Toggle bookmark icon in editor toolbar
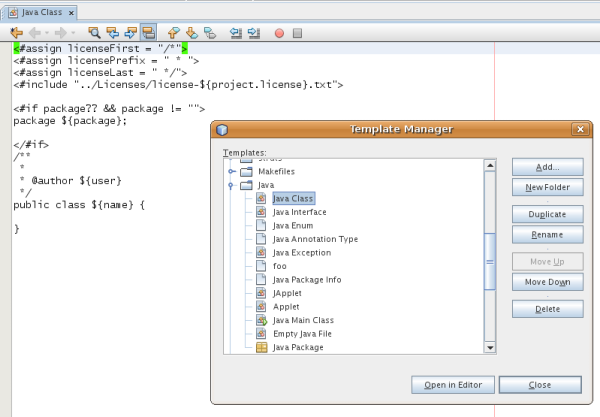600x417 pixels. click(210, 33)
